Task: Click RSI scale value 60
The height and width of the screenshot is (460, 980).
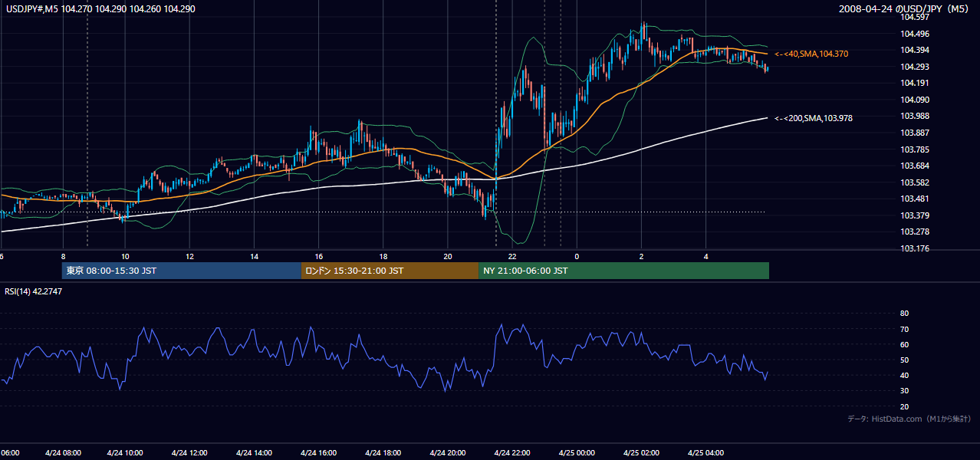Action: click(x=904, y=344)
